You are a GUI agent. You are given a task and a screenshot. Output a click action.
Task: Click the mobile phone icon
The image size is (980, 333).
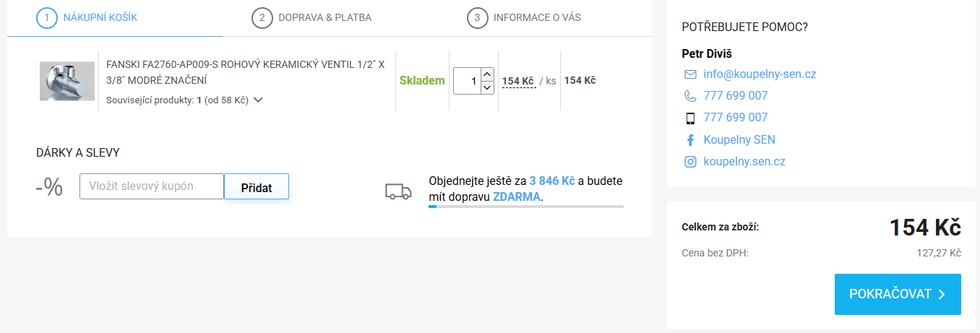[x=689, y=118]
